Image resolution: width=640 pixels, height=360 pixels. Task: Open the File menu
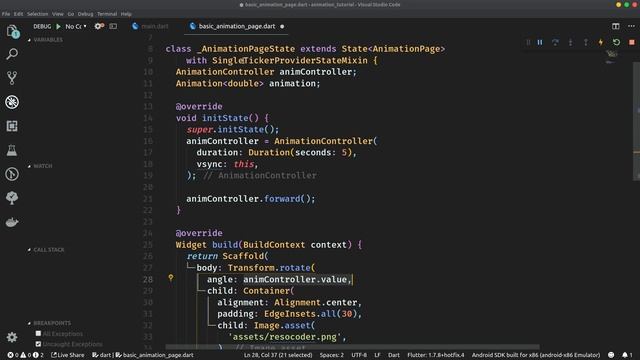pyautogui.click(x=6, y=14)
